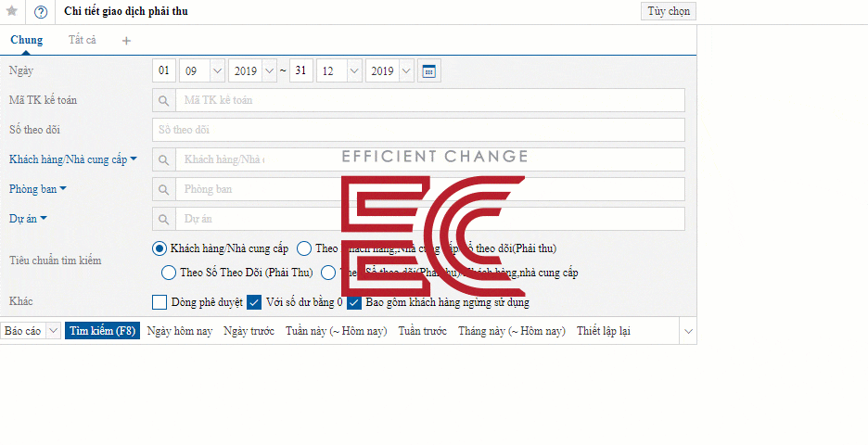Select Ngày trước shortcut
Image resolution: width=868 pixels, height=445 pixels.
tap(249, 331)
